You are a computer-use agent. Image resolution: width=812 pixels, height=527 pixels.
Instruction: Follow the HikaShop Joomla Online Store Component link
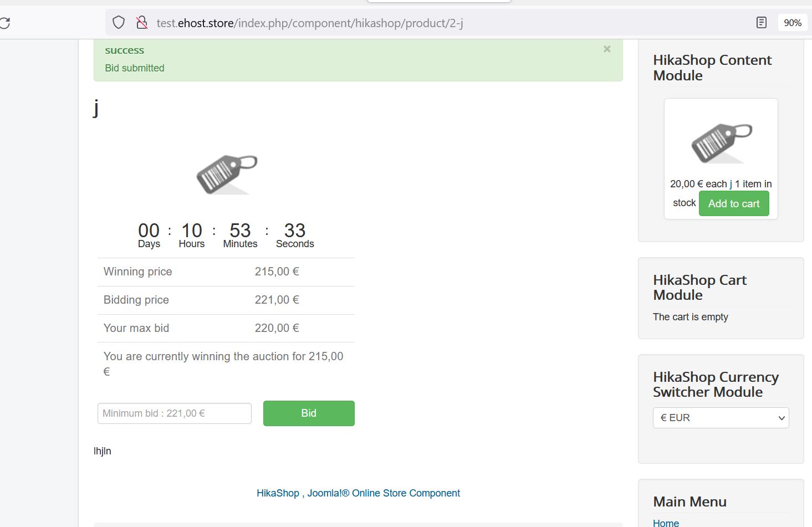358,493
